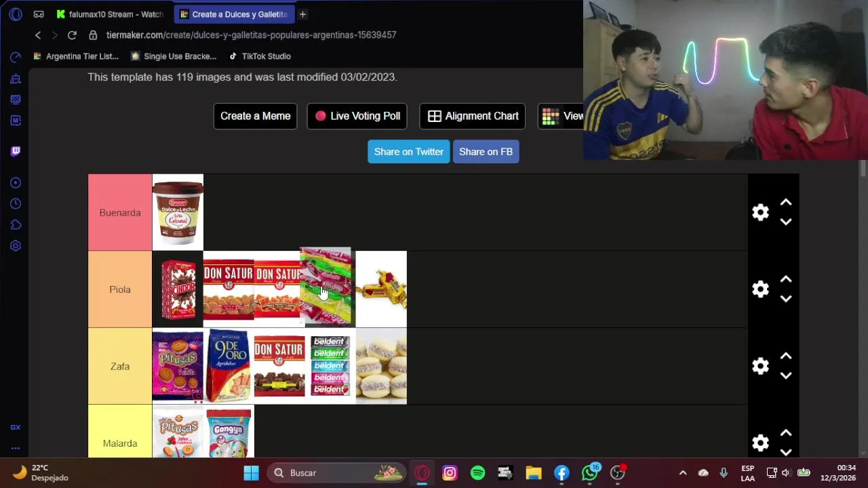Open Spotify from the taskbar
The width and height of the screenshot is (868, 488).
[477, 473]
